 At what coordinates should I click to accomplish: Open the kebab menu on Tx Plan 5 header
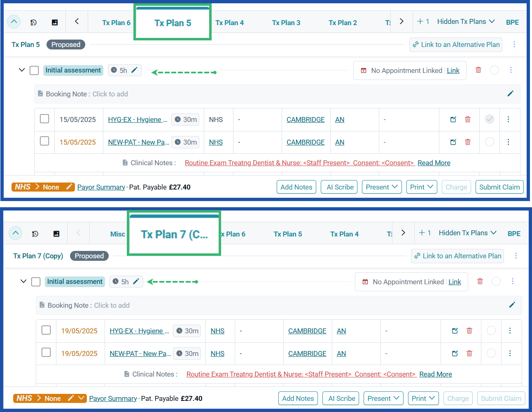pyautogui.click(x=514, y=44)
